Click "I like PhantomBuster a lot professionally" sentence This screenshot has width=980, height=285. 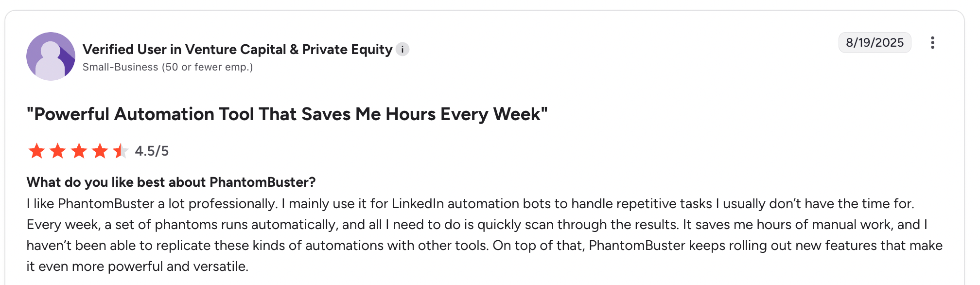[152, 203]
